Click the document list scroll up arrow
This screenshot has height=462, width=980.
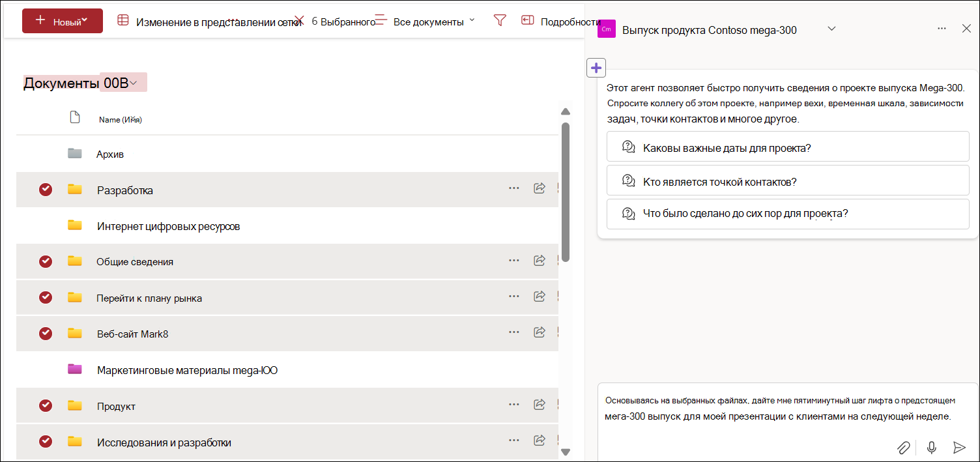click(x=566, y=112)
